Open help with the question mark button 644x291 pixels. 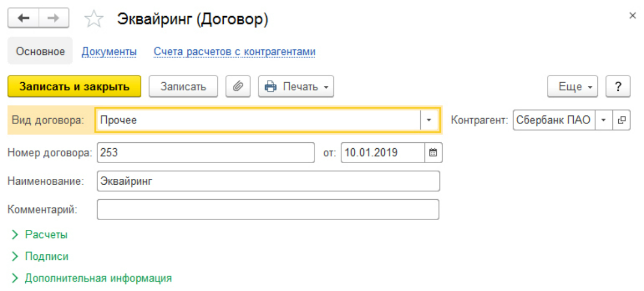[618, 86]
